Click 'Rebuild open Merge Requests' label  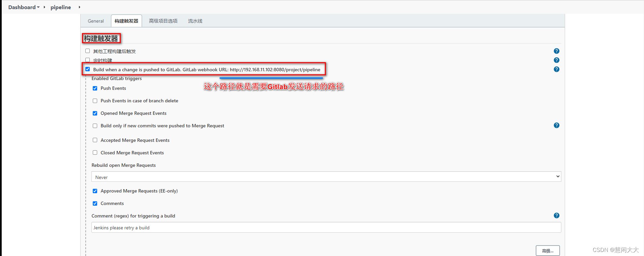(123, 165)
